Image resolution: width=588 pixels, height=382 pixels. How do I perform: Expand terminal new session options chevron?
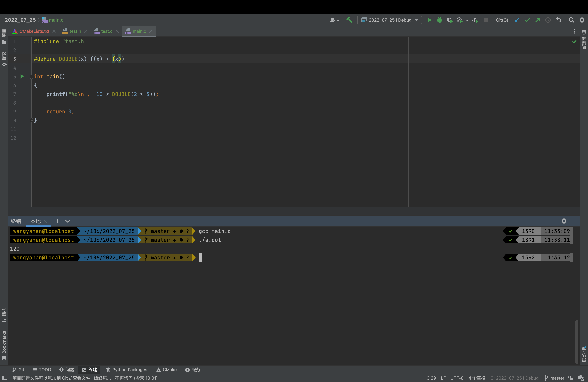coord(67,221)
